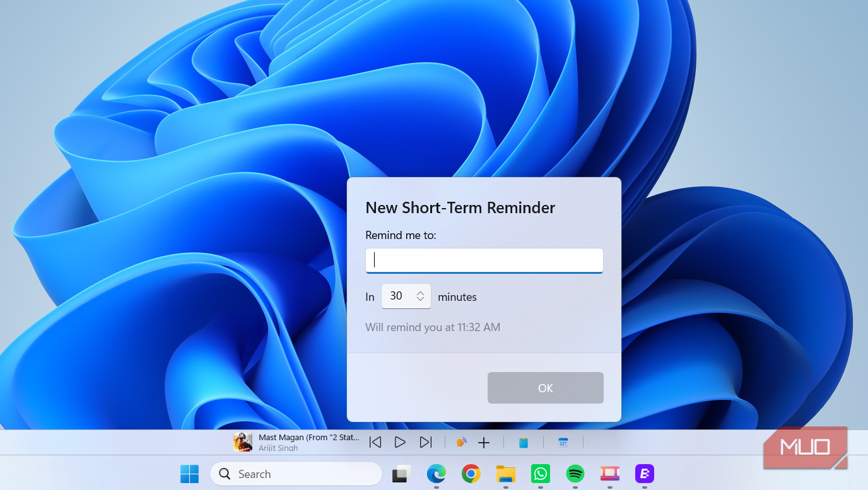The height and width of the screenshot is (490, 868).
Task: Skip to next track in media bar
Action: pyautogui.click(x=426, y=443)
